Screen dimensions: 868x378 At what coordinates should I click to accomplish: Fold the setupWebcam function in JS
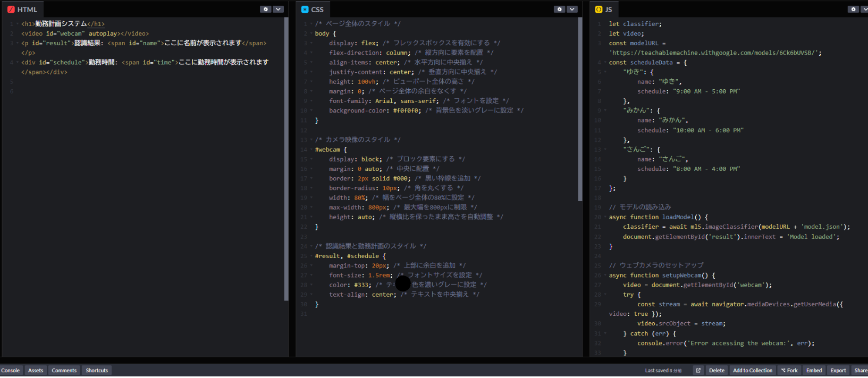pyautogui.click(x=605, y=276)
